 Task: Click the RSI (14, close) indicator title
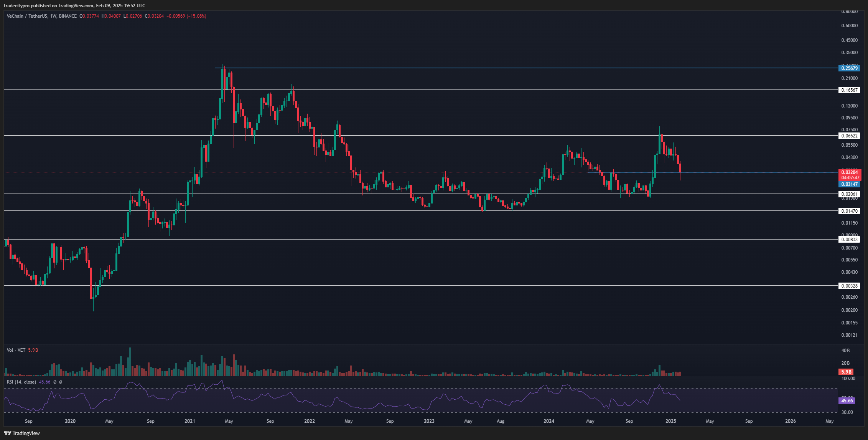[x=21, y=382]
